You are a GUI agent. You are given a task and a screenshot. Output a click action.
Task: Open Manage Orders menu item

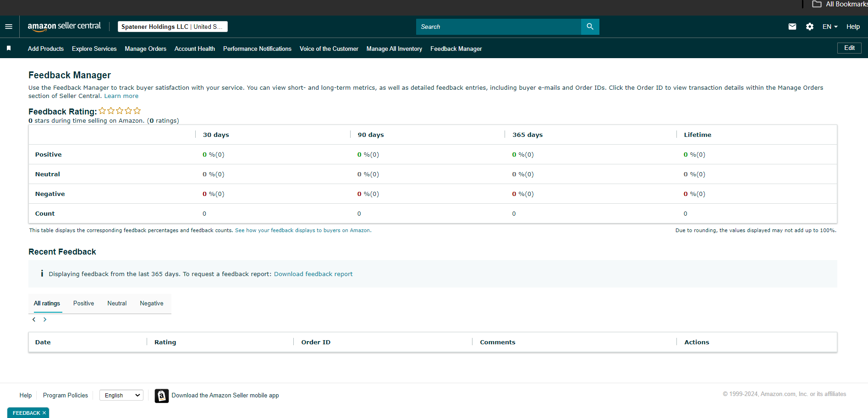[x=146, y=49]
